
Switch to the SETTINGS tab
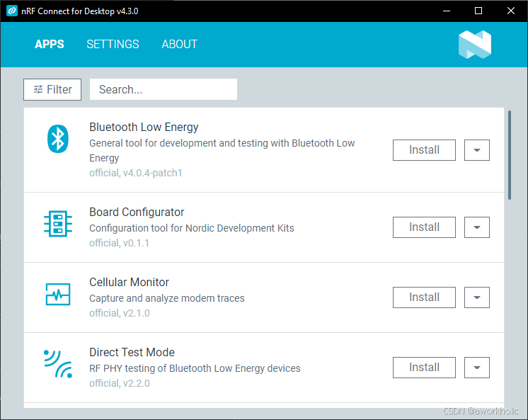coord(113,44)
